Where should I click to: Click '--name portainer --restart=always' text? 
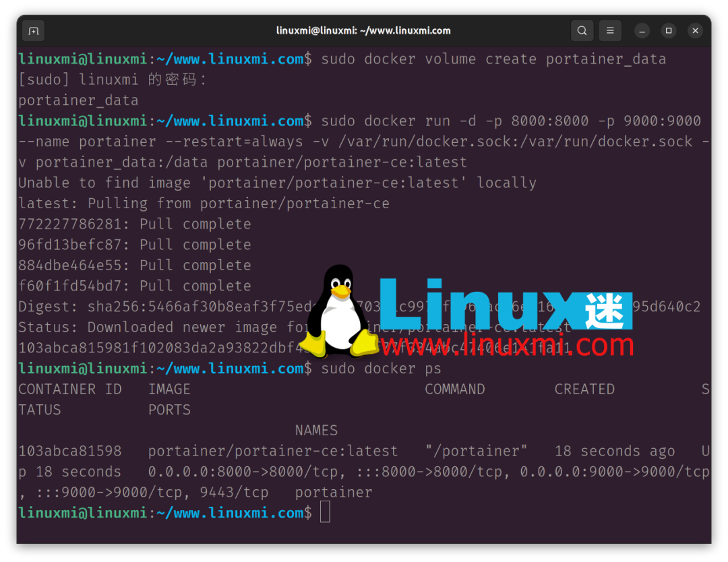[160, 142]
